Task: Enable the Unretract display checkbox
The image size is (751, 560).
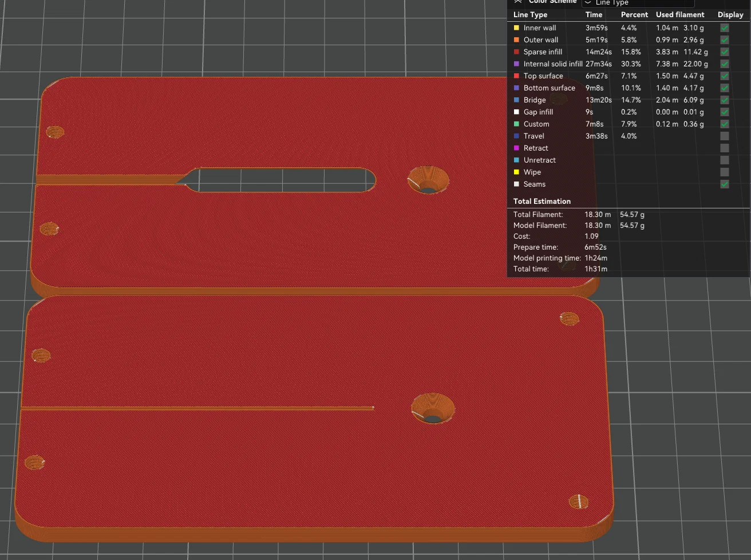Action: [725, 160]
